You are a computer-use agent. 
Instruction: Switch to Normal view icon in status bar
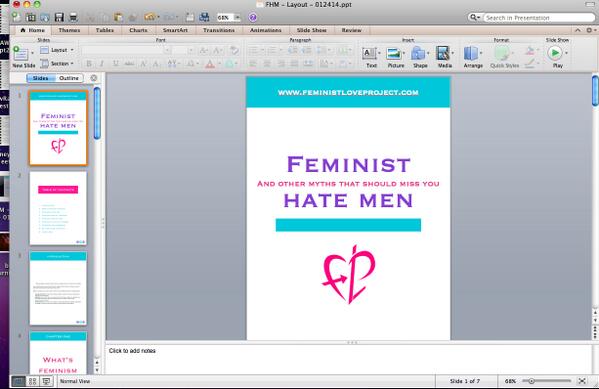[18, 381]
